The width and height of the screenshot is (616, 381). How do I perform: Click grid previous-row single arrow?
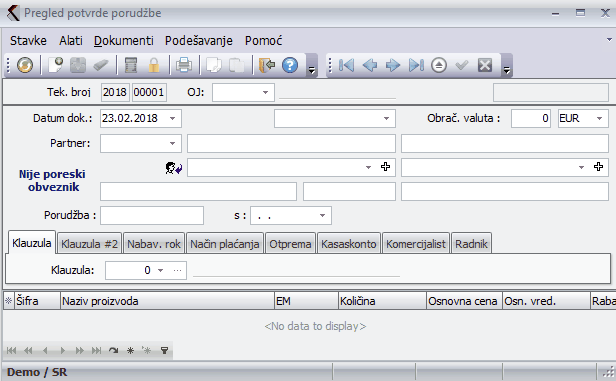tap(45, 350)
